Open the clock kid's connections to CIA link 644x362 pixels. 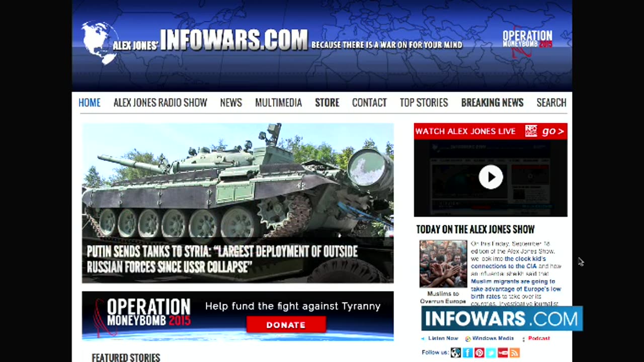click(x=508, y=262)
